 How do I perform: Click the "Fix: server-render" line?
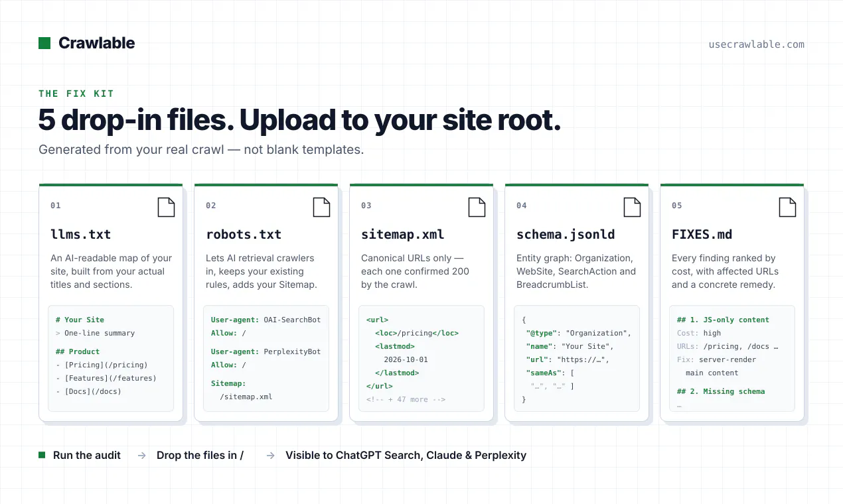(x=716, y=359)
